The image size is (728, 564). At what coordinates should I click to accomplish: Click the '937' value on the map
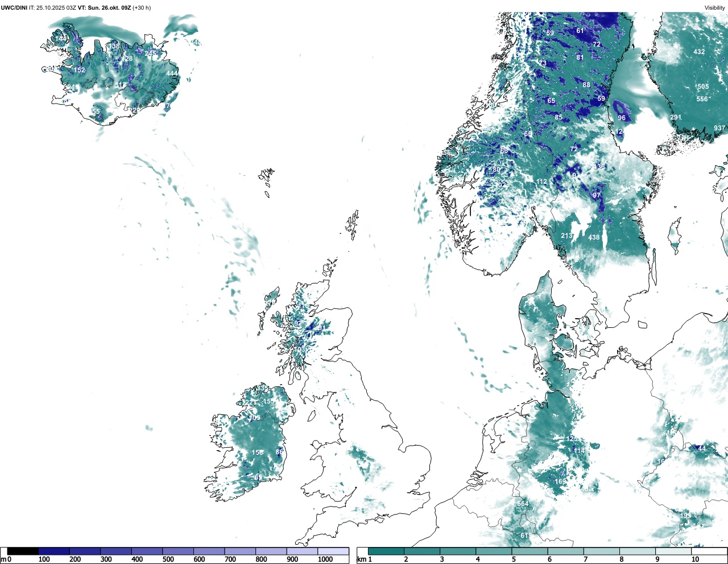click(x=719, y=128)
